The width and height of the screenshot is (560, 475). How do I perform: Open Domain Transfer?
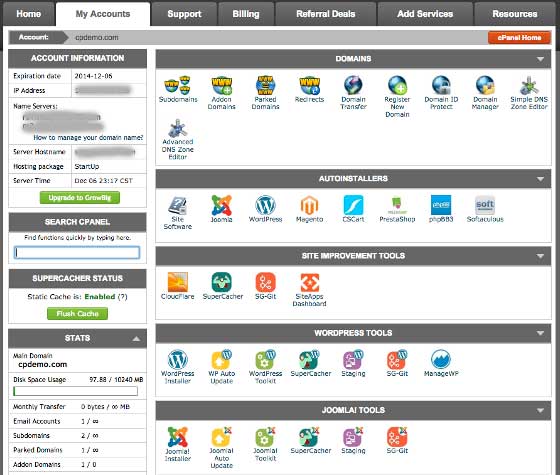[x=353, y=93]
